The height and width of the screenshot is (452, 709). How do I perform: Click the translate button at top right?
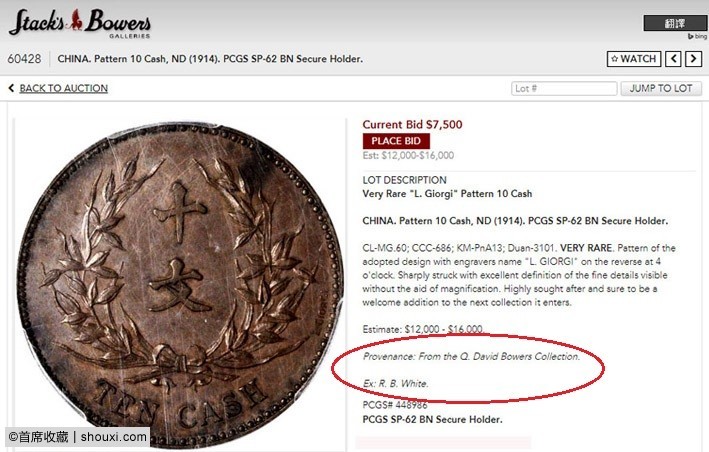point(675,24)
